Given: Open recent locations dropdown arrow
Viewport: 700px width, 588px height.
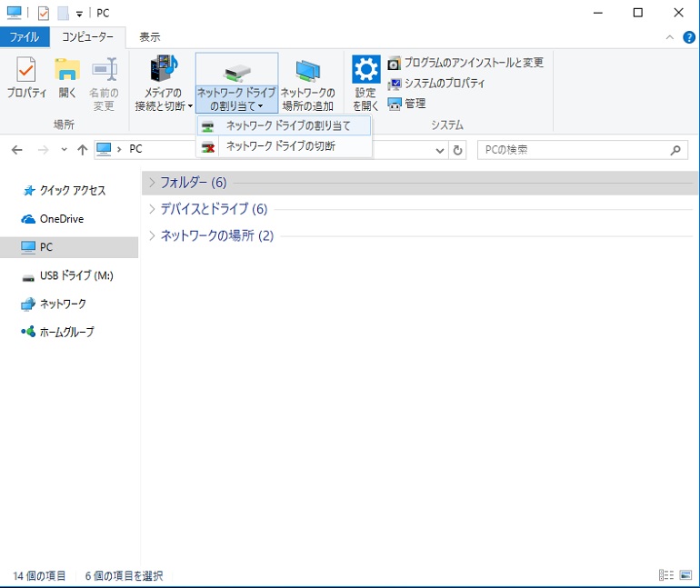Looking at the screenshot, I should 65,149.
